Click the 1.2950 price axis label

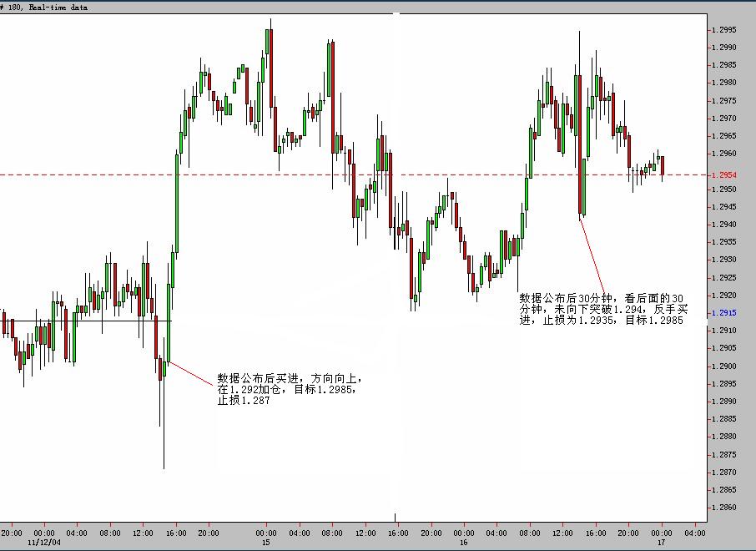coord(724,190)
